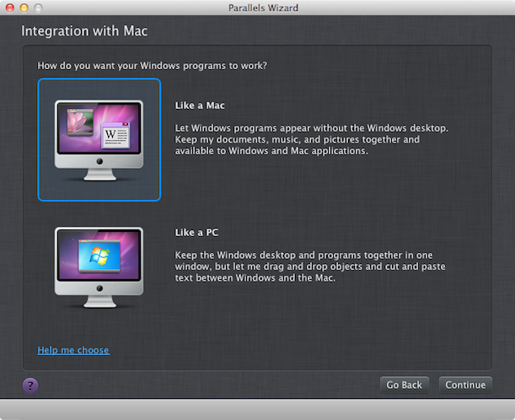Select the Like a Mac iMac thumbnail
Image resolution: width=515 pixels, height=420 pixels.
pos(99,140)
